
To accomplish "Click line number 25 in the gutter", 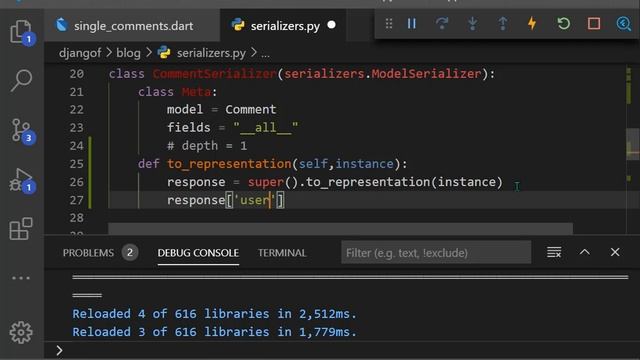I will click(76, 164).
